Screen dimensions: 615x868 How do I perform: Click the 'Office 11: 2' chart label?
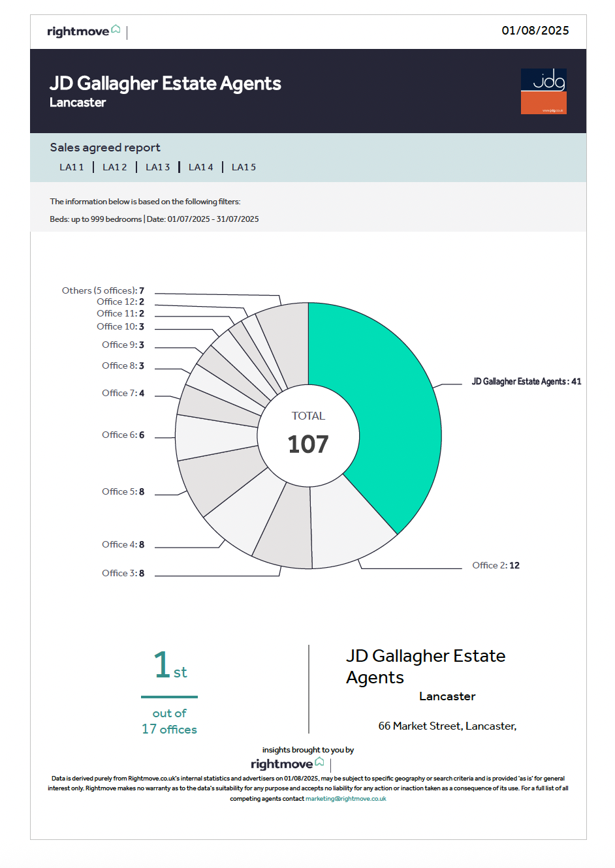(x=121, y=313)
